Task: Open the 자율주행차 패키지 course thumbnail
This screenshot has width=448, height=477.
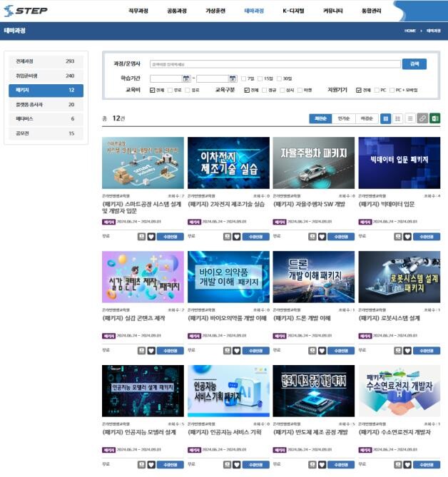Action: (x=313, y=163)
